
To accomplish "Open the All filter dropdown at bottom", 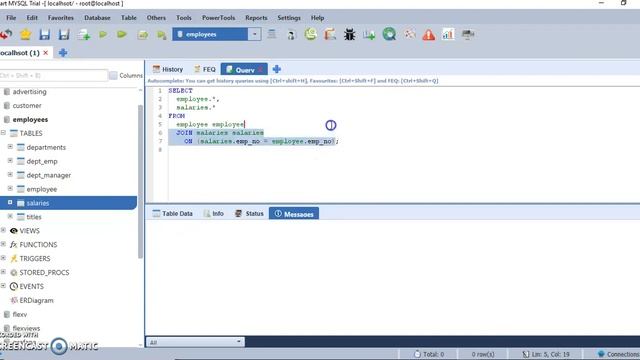I will (196, 342).
